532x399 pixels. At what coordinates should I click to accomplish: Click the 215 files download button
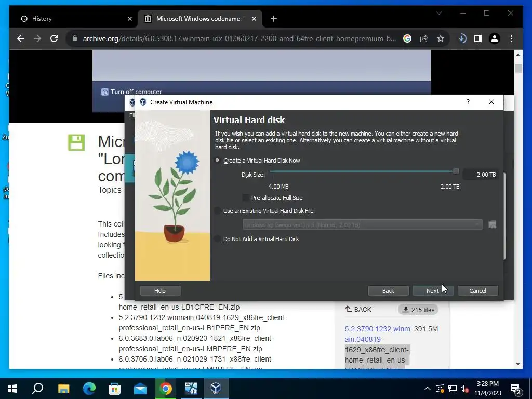[418, 310]
